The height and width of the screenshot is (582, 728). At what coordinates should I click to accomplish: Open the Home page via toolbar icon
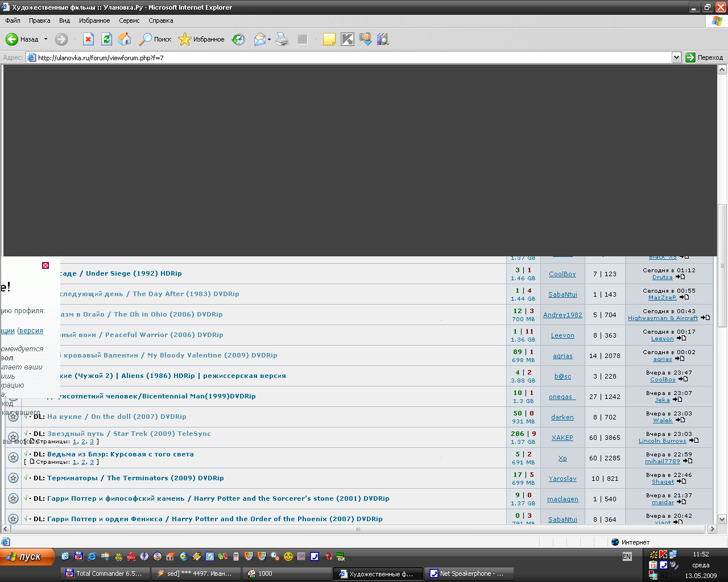[125, 39]
